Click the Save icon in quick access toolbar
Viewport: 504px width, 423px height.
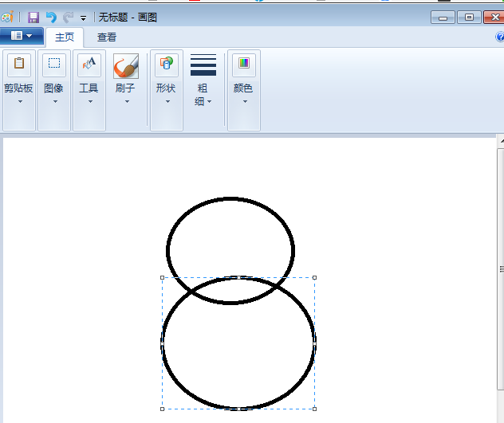[x=33, y=18]
